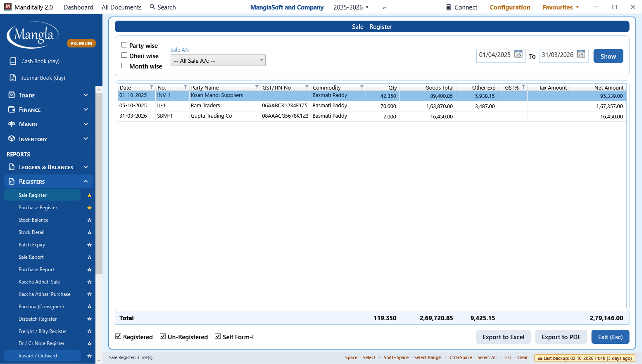
Task: Open calendar picker for the 01/04/2025 date
Action: 518,54
